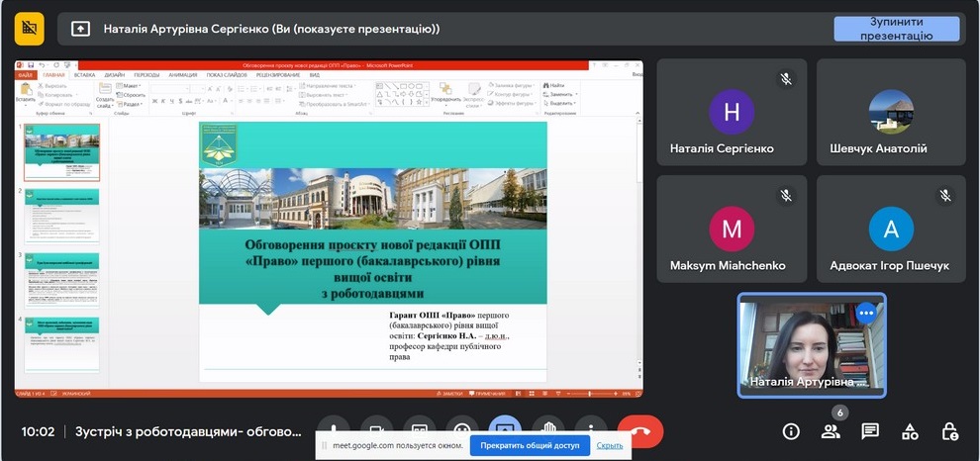The height and width of the screenshot is (461, 980).
Task: Switch to the РЕЦЕНЗИРОВАНИЕ ribbon tab
Action: 277,75
